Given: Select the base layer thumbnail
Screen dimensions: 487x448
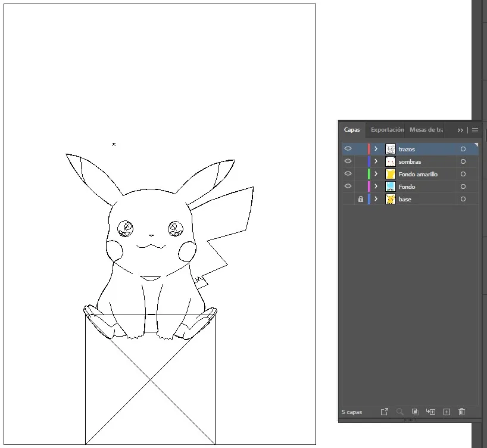Looking at the screenshot, I should pyautogui.click(x=391, y=199).
